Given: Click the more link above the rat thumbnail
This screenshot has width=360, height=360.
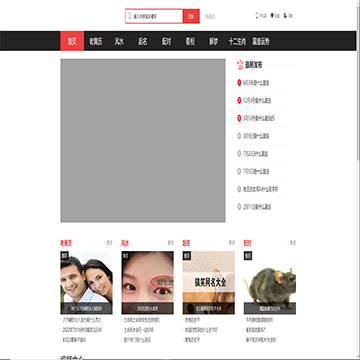Looking at the screenshot, I should click(292, 243).
